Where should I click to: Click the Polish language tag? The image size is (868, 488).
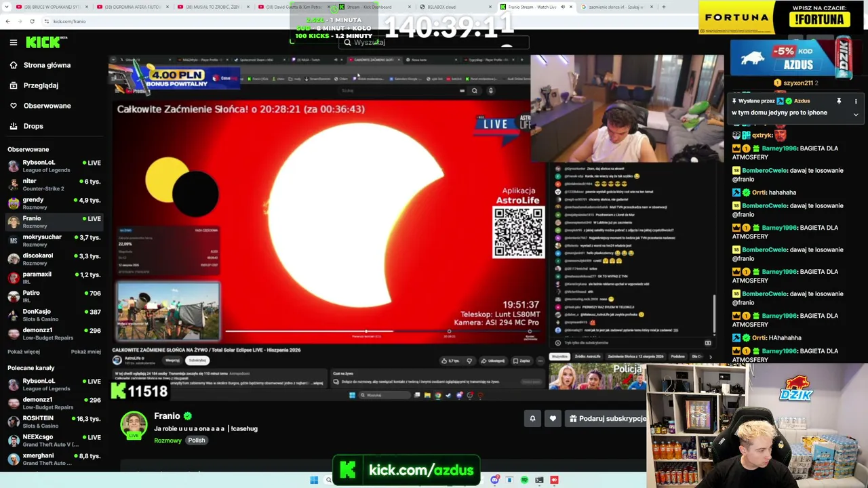click(x=197, y=441)
